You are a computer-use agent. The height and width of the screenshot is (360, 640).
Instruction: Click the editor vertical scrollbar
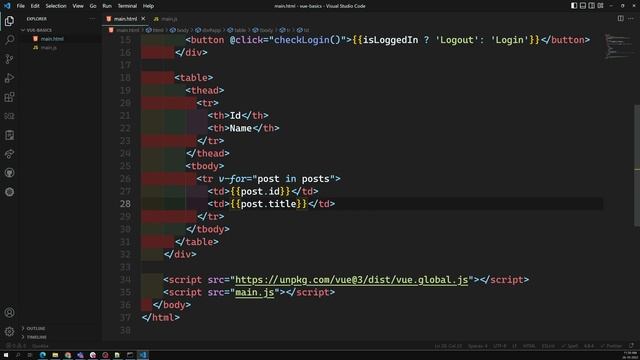tap(637, 166)
